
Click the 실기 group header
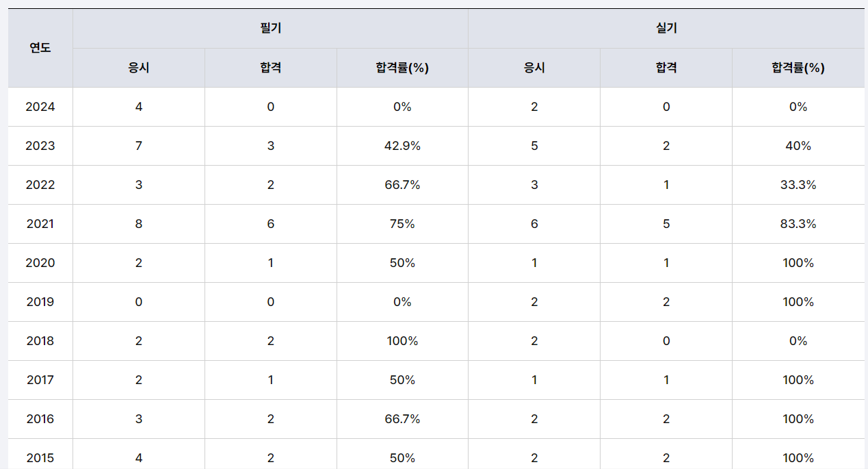pos(666,29)
